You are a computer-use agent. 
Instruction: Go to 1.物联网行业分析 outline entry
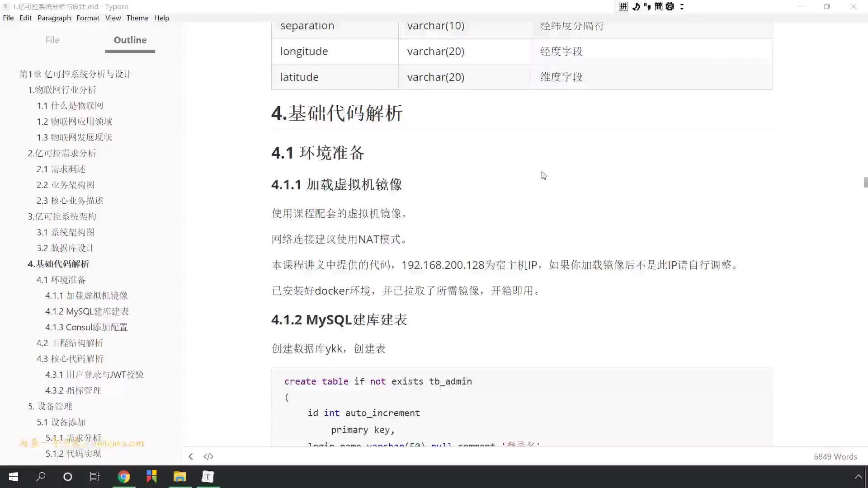(62, 90)
